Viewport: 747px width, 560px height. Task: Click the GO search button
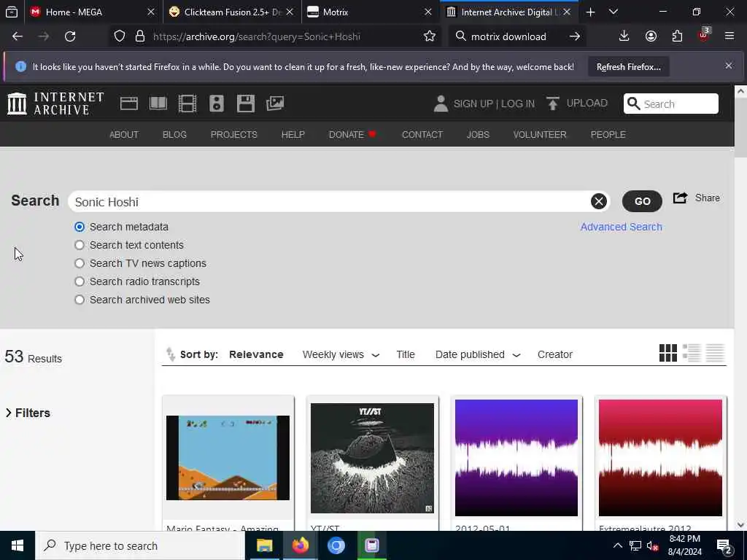[x=642, y=201]
